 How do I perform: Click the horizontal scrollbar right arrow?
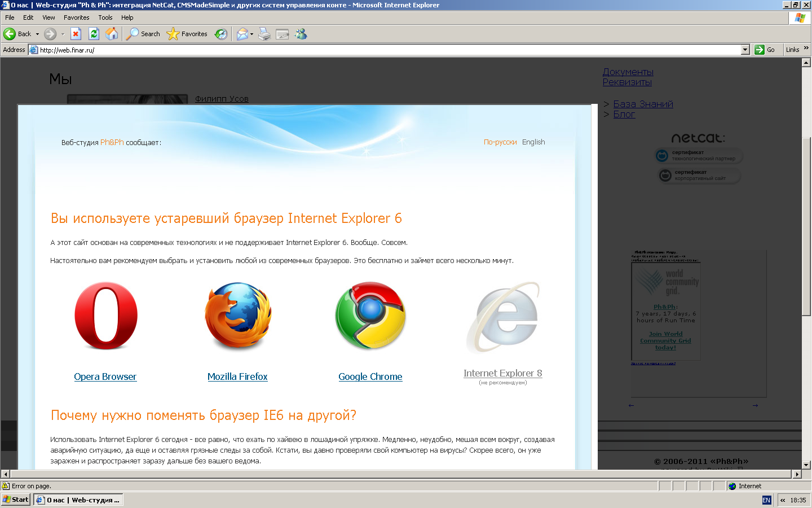pyautogui.click(x=797, y=474)
